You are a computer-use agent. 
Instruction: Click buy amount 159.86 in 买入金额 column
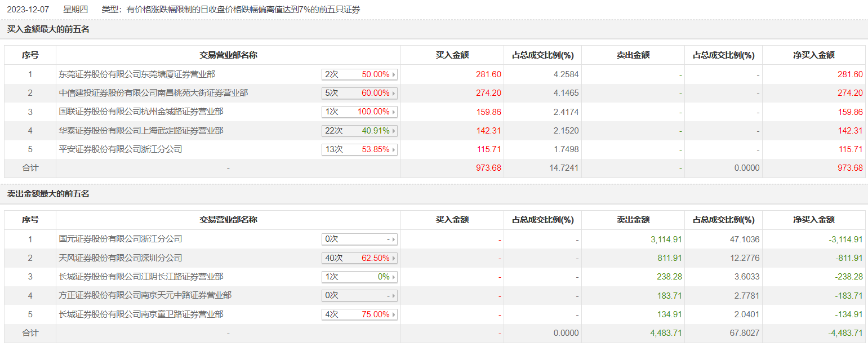coord(488,112)
